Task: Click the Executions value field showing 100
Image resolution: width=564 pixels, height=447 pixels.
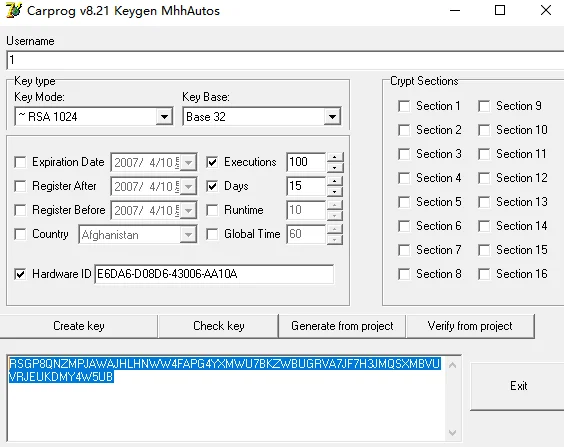Action: (x=306, y=162)
